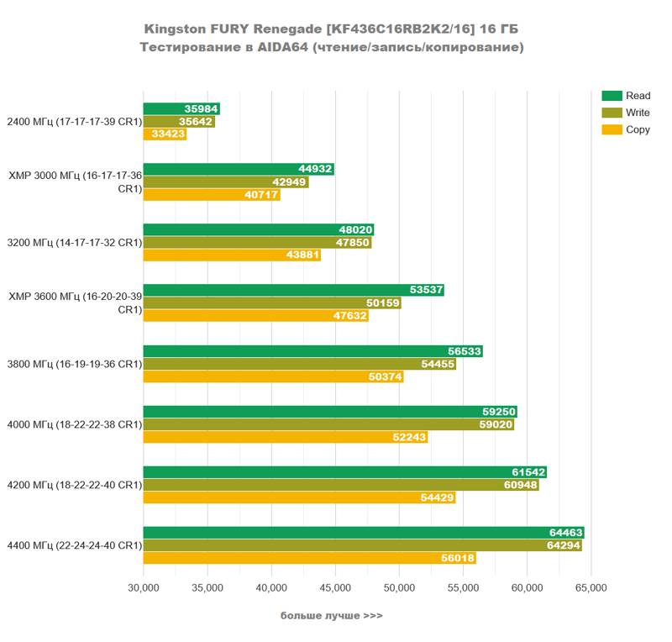Click the 'больше лучше >>>' axis caption
This screenshot has height=642, width=672.
pos(331,616)
